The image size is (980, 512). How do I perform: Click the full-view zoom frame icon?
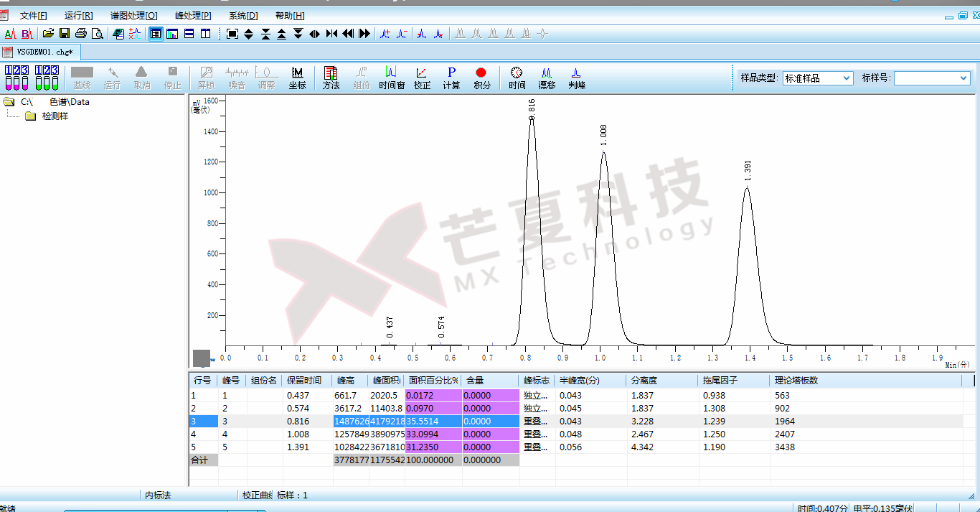click(x=232, y=33)
